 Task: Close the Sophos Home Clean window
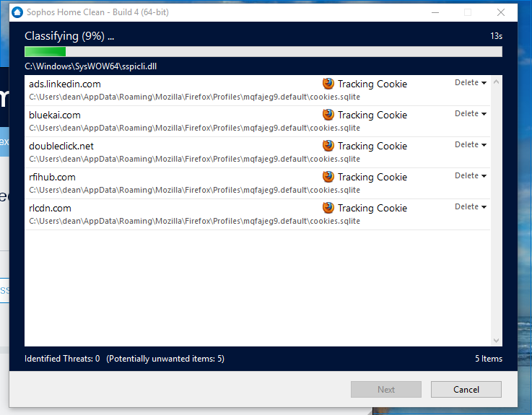point(500,12)
